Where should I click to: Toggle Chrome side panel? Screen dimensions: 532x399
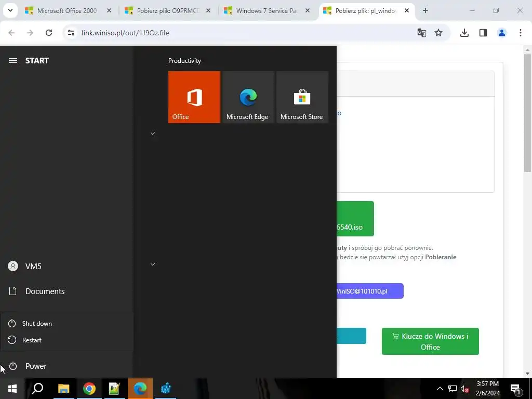(x=483, y=33)
